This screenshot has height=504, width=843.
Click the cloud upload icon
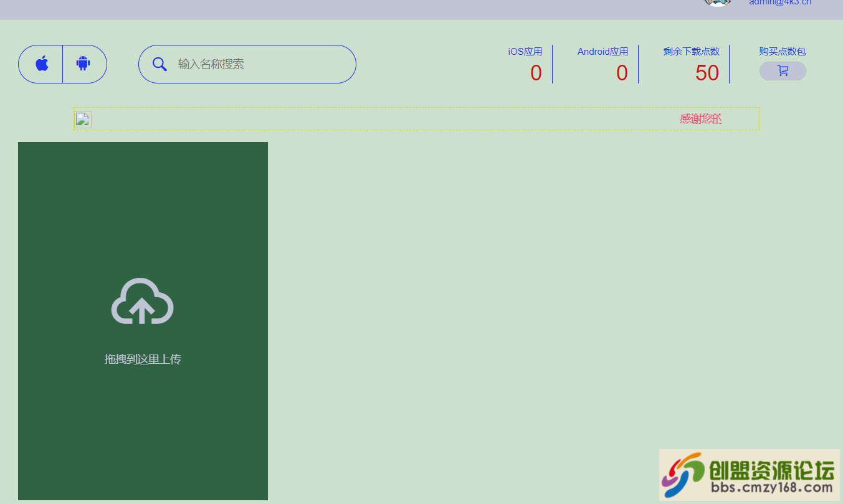(x=142, y=302)
